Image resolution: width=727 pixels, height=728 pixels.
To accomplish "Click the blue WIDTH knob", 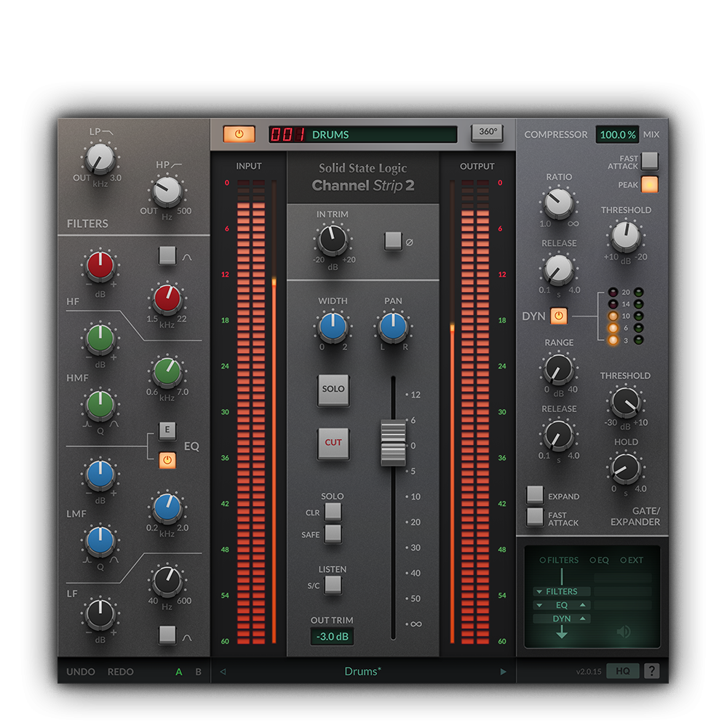I will (x=333, y=327).
